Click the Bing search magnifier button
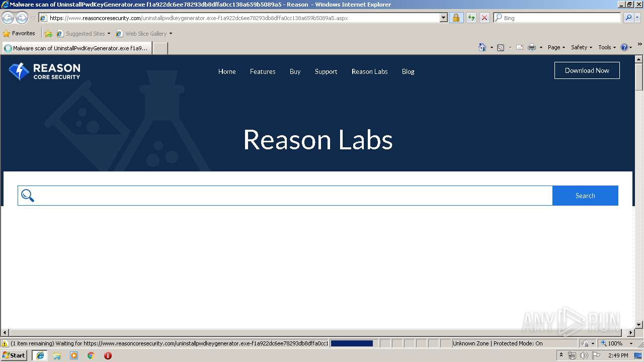The image size is (644, 362). coord(628,18)
